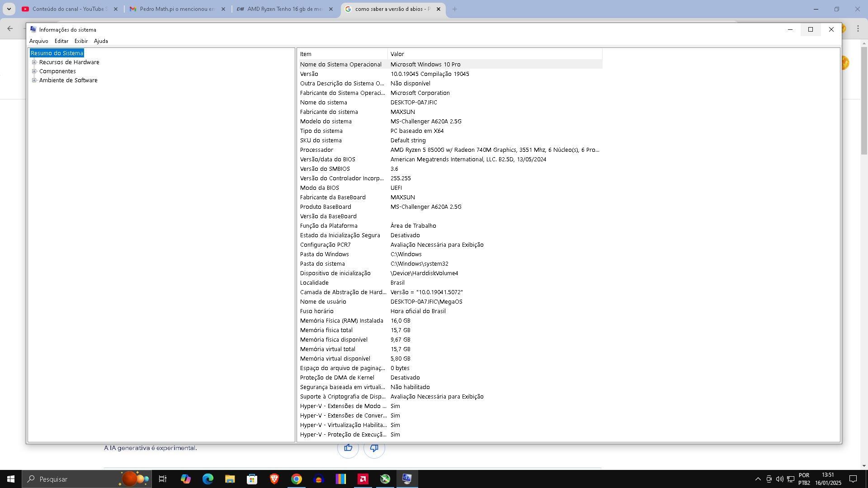
Task: Expand the Componentes node
Action: click(34, 71)
